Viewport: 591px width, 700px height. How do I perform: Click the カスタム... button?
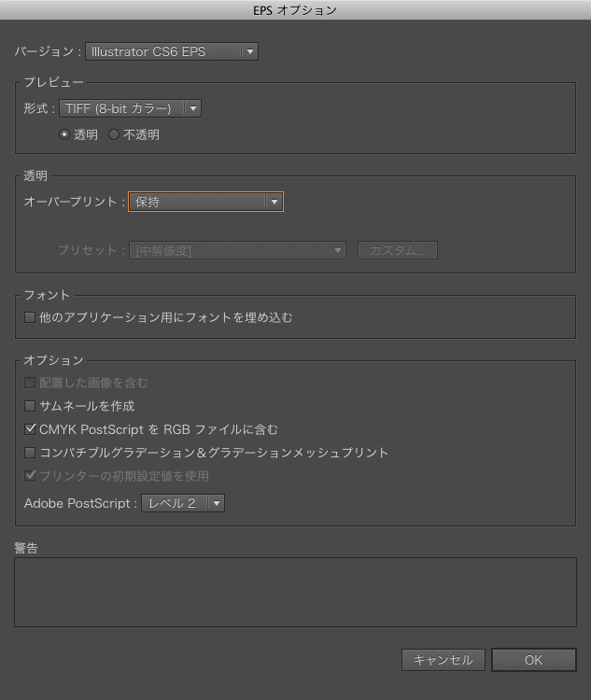coord(398,250)
